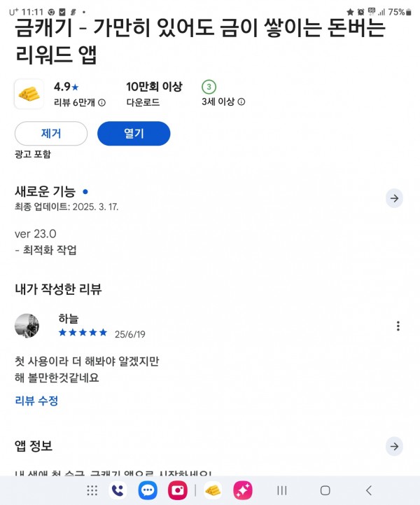420x505 pixels.
Task: Open the app drawer grid icon
Action: [x=92, y=490]
